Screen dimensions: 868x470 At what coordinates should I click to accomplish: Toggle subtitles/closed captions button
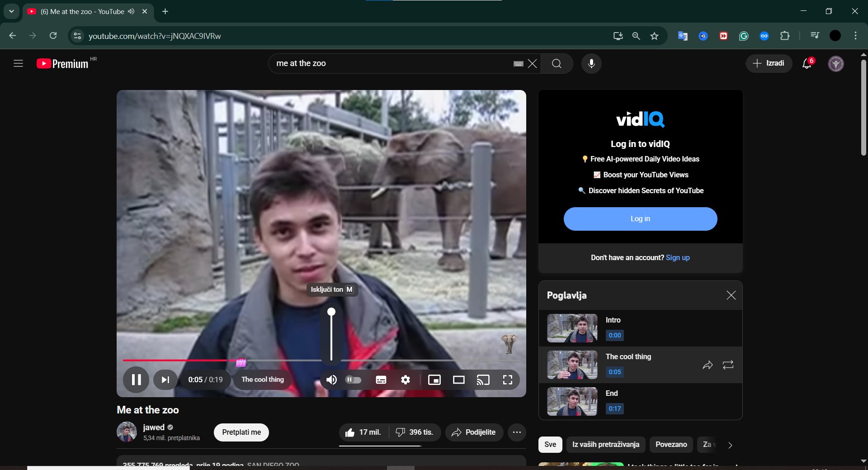[x=381, y=380]
